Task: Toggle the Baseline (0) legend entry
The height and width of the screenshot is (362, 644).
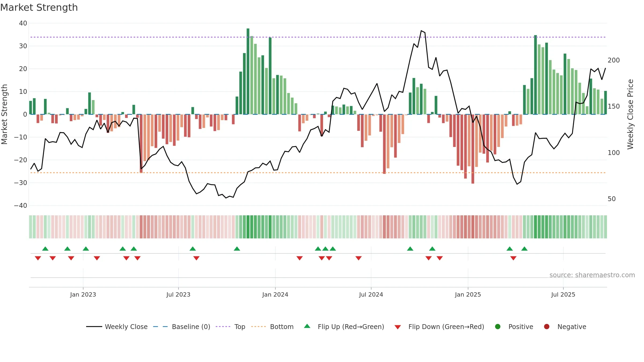Action: tap(182, 327)
